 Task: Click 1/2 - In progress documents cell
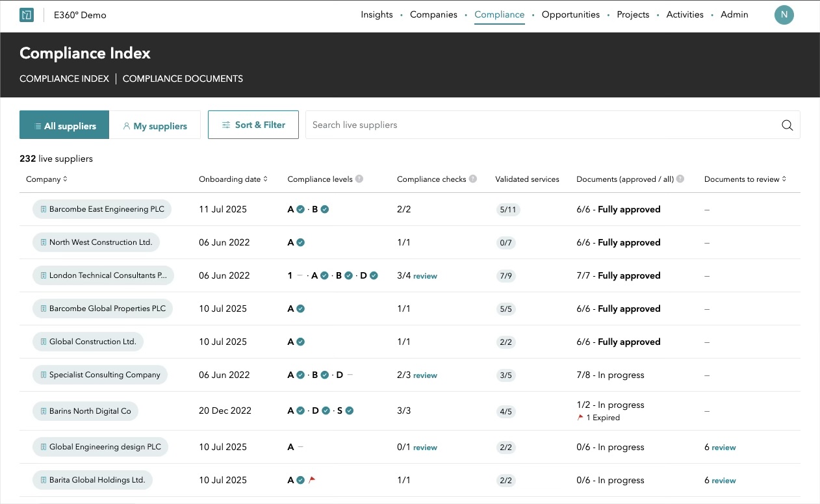point(610,405)
